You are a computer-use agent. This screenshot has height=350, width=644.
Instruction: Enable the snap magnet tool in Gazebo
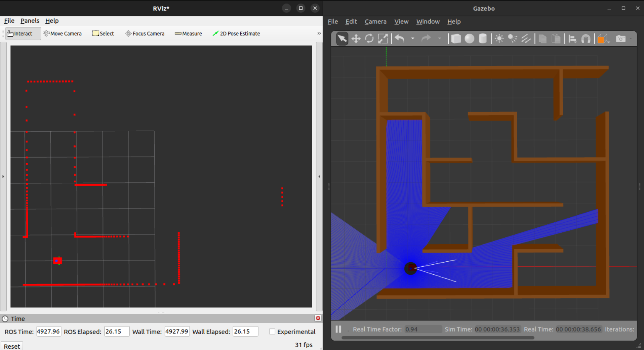[586, 39]
